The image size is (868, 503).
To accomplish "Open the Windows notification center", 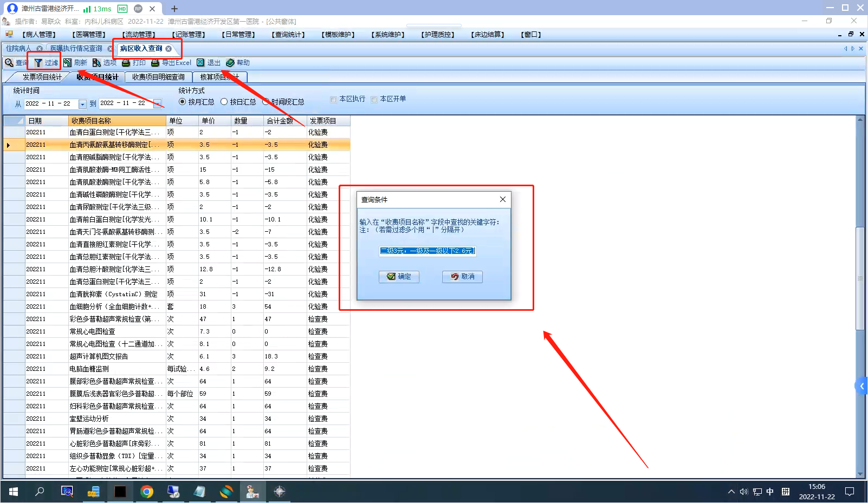I will tap(850, 492).
